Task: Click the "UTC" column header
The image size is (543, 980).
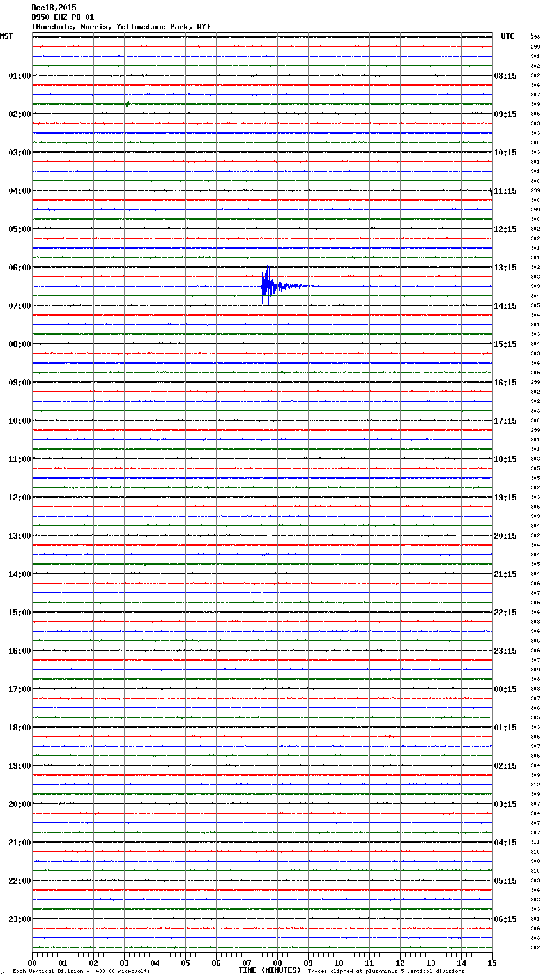Action: tap(508, 36)
